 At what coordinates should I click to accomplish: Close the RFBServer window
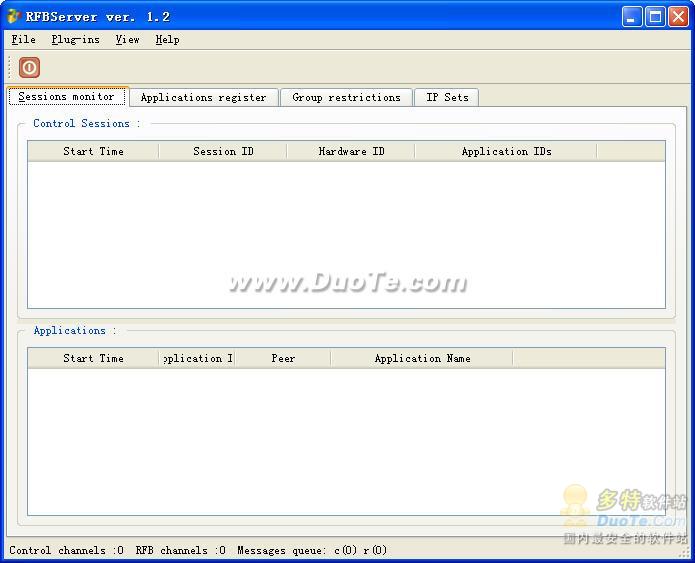pos(679,17)
